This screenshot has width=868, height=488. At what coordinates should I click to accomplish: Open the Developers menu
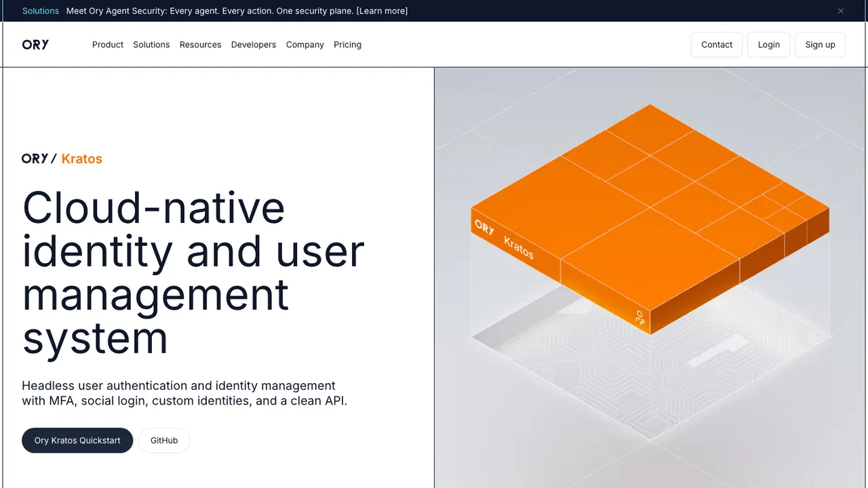point(254,45)
